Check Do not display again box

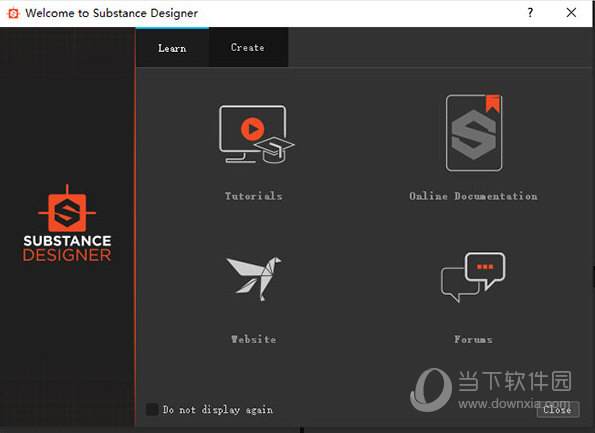[x=152, y=409]
